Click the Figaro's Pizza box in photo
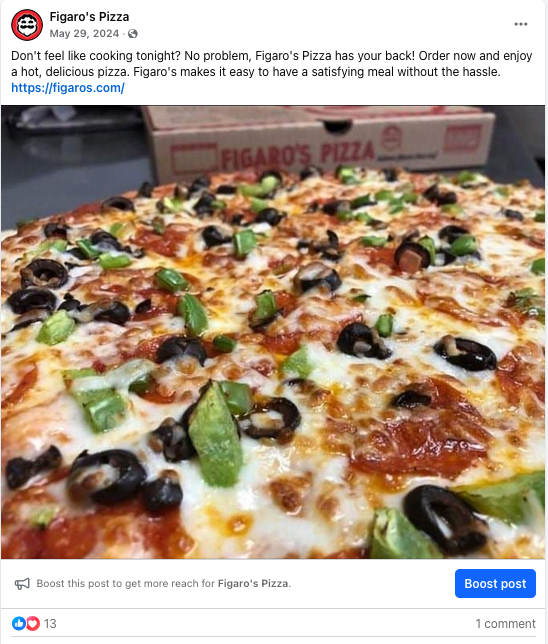 click(318, 142)
